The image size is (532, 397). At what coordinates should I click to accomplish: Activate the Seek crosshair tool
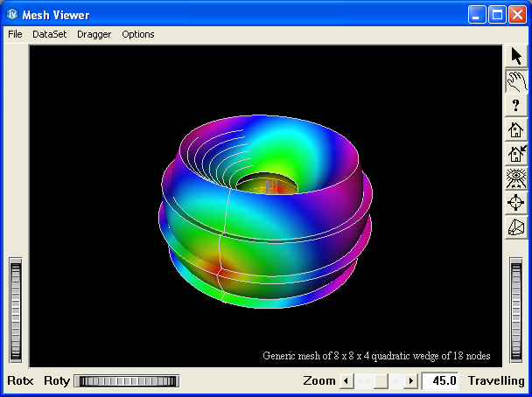pyautogui.click(x=516, y=204)
